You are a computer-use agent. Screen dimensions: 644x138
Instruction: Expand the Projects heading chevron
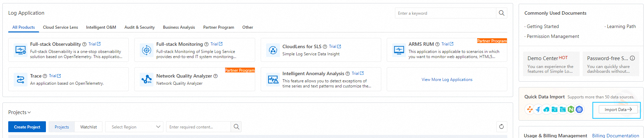tap(29, 112)
